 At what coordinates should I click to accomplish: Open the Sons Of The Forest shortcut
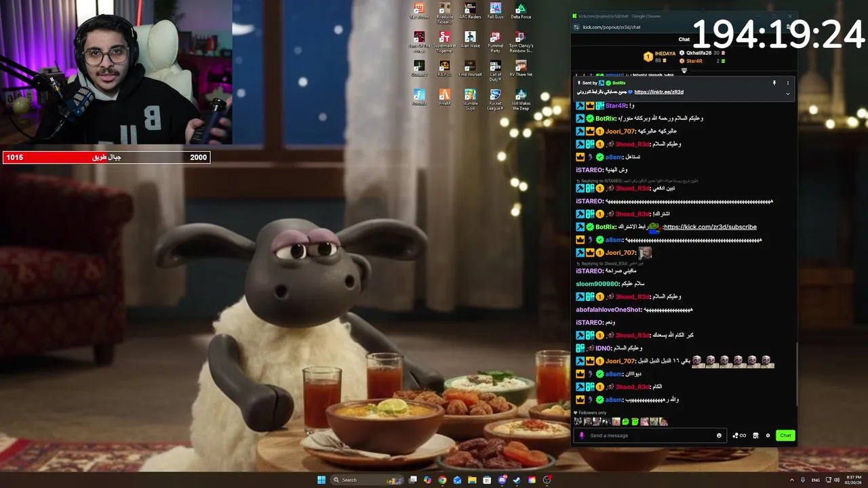click(x=419, y=41)
